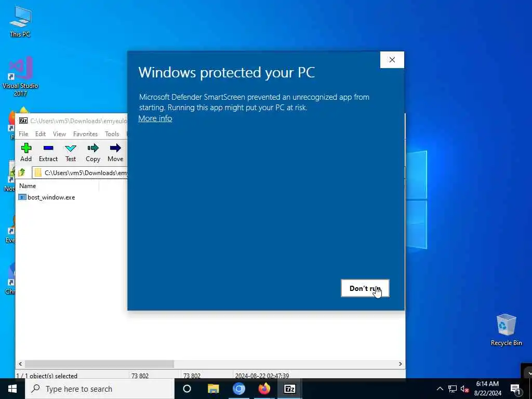The height and width of the screenshot is (399, 532).
Task: Open the Favorites menu in 7-Zip
Action: click(x=86, y=134)
